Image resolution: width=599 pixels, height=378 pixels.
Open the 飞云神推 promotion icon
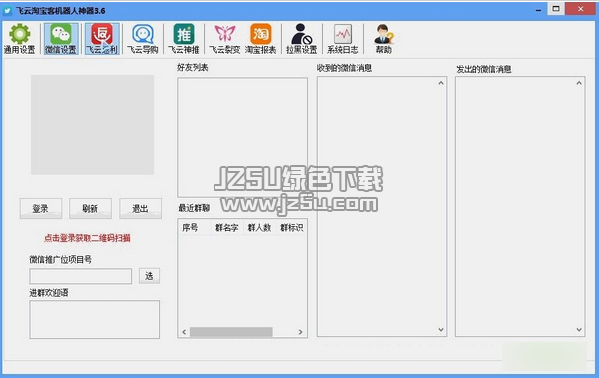[x=184, y=39]
